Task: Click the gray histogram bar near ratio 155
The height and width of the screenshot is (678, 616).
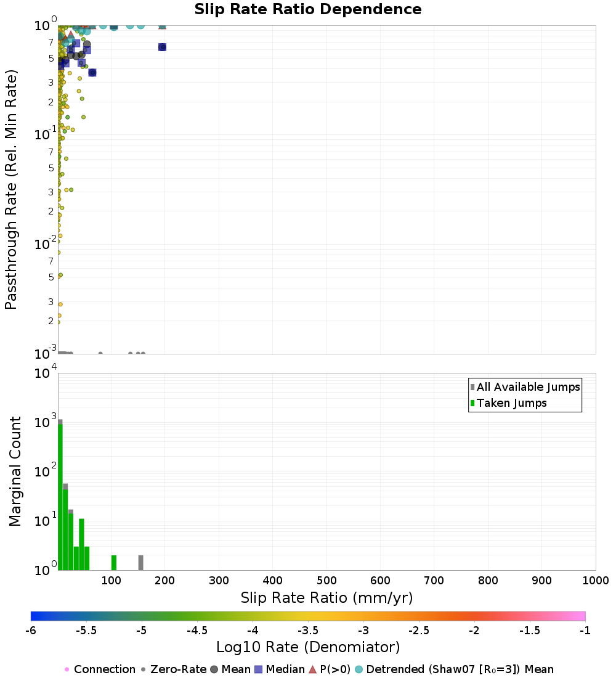Action: pos(140,563)
